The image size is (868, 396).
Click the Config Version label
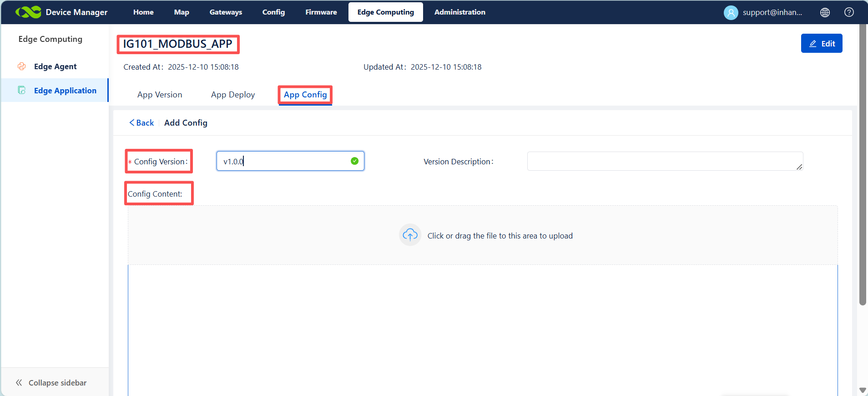(161, 162)
